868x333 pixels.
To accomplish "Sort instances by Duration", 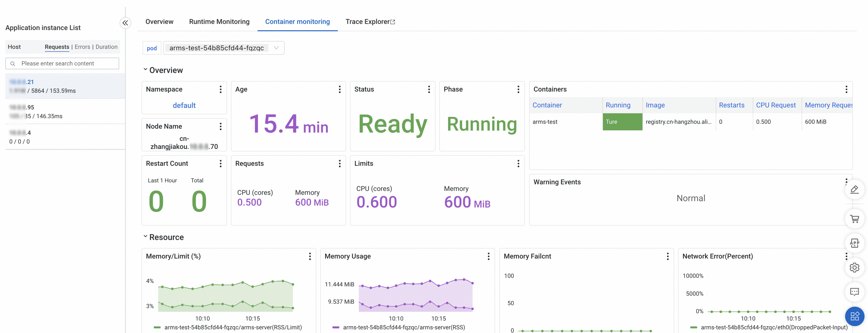I will point(106,47).
